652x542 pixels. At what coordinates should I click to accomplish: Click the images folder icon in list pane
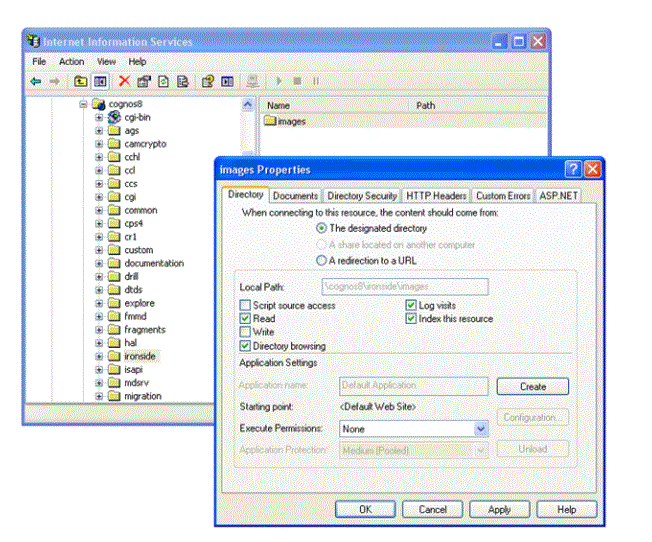coord(270,121)
